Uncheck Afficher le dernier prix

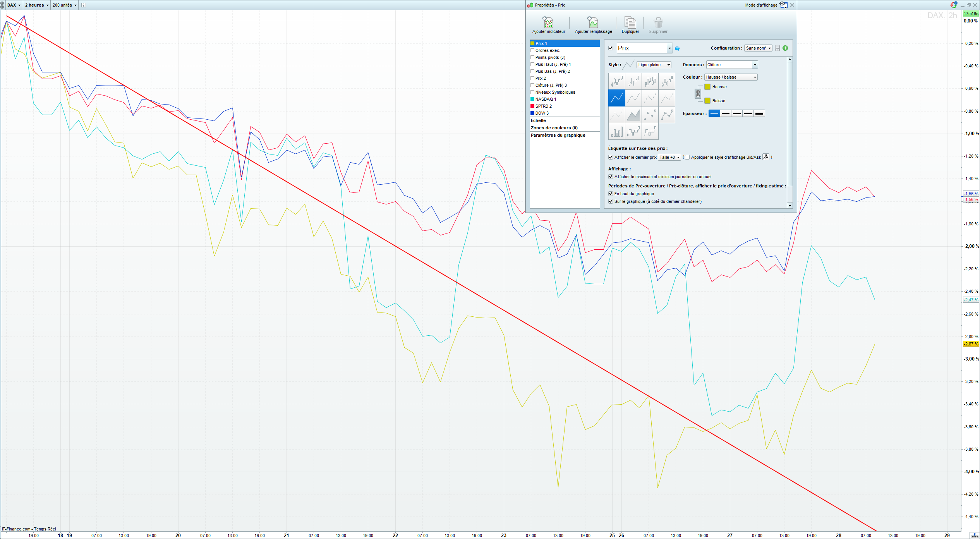(611, 157)
